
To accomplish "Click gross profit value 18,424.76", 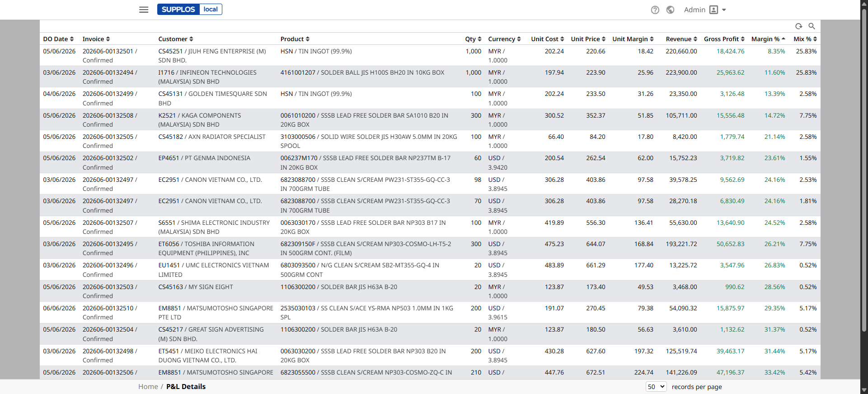I will [730, 51].
